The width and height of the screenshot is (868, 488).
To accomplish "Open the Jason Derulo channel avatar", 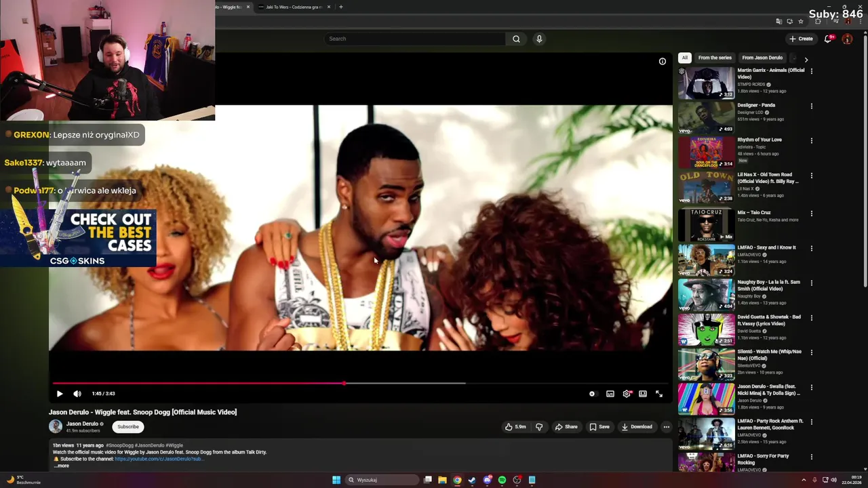I will (x=56, y=426).
